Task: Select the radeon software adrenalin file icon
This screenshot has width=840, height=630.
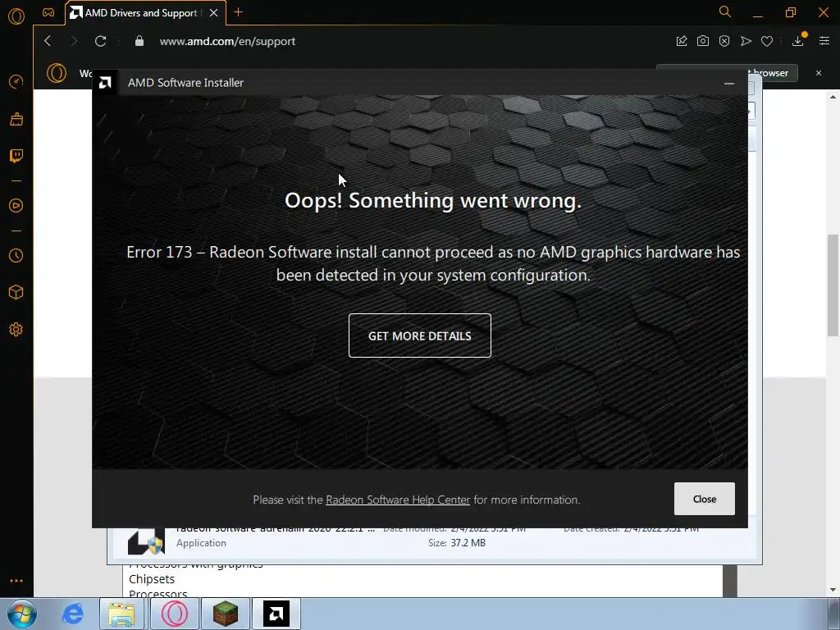Action: point(146,541)
